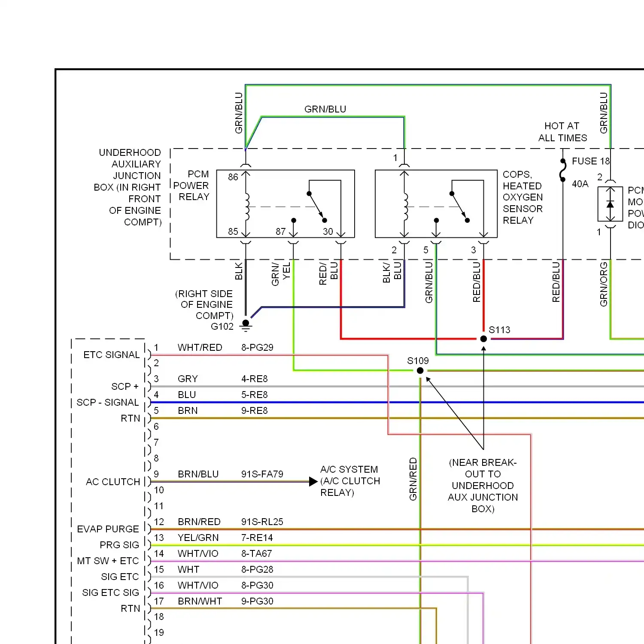Click circuit code 8-PG29
Screen dimensions: 644x644
[257, 347]
